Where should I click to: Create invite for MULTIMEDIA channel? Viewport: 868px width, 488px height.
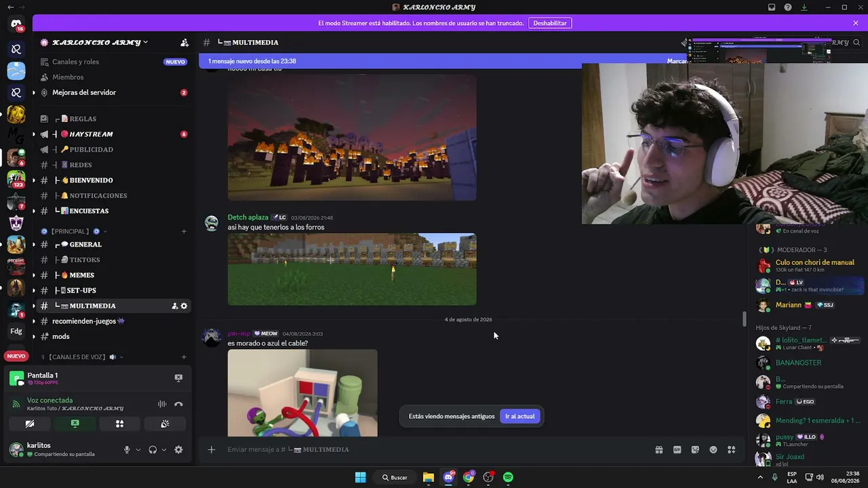point(174,306)
